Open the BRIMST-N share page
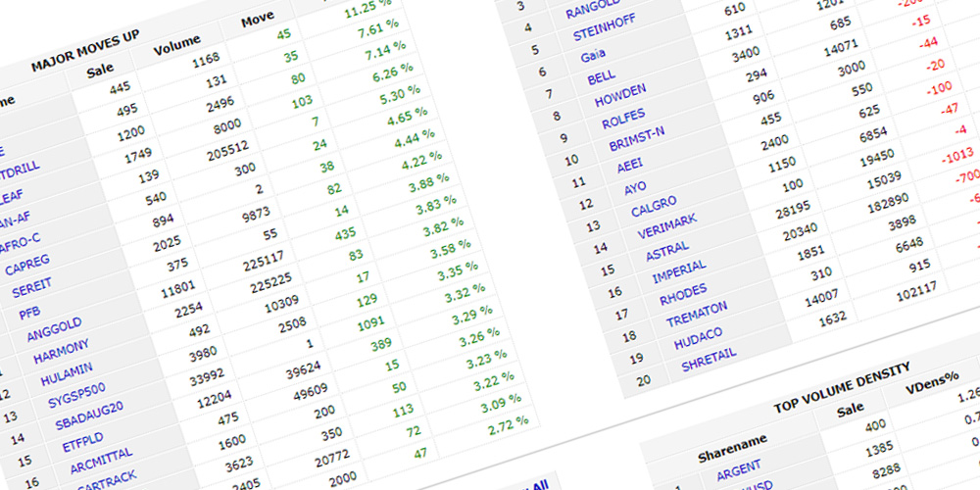 coord(636,140)
